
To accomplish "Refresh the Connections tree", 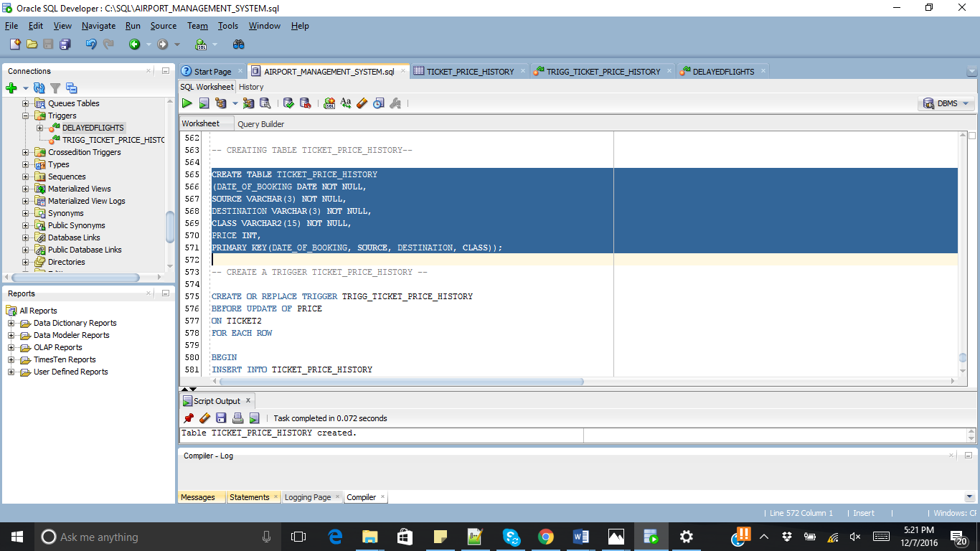I will [39, 88].
